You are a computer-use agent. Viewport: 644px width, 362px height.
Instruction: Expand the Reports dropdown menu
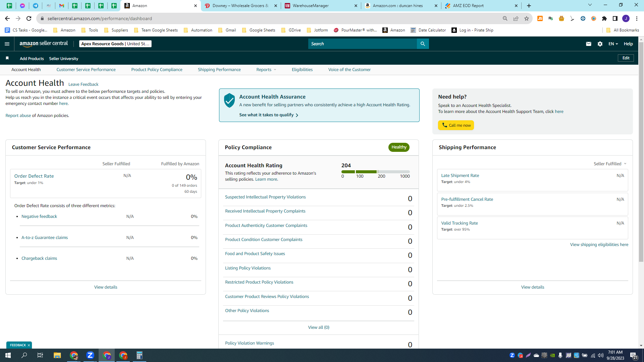tap(266, 70)
